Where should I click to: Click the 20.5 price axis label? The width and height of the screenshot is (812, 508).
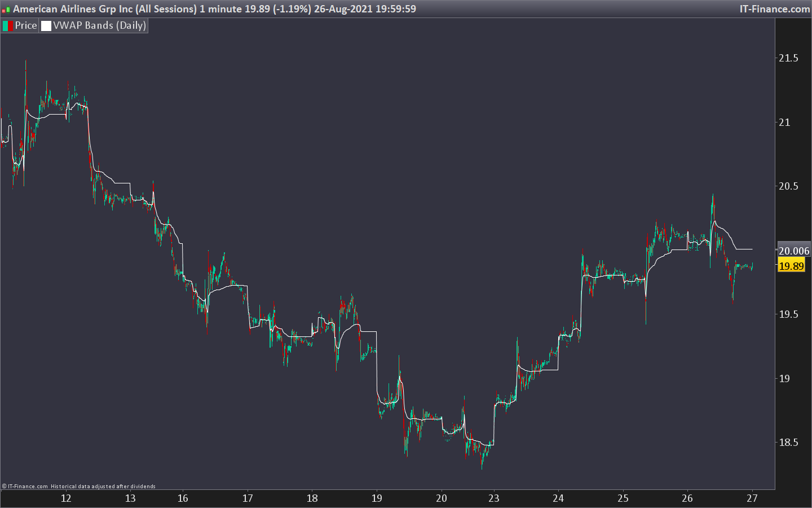pyautogui.click(x=788, y=186)
